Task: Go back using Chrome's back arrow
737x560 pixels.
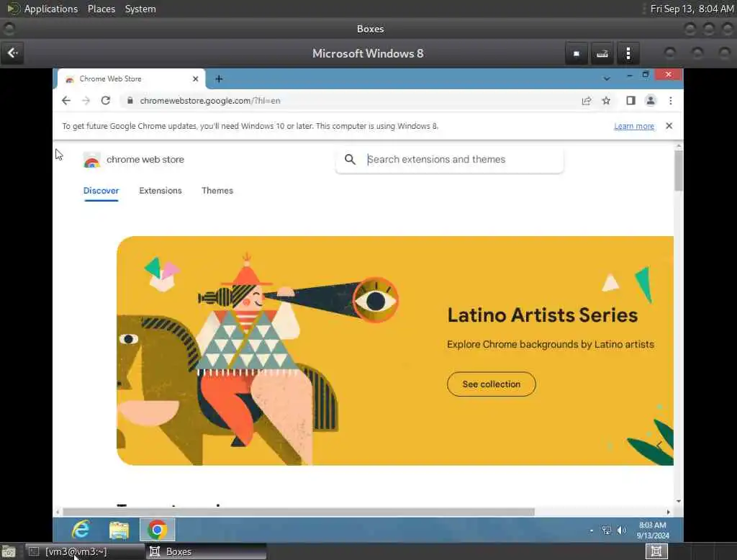Action: click(66, 101)
